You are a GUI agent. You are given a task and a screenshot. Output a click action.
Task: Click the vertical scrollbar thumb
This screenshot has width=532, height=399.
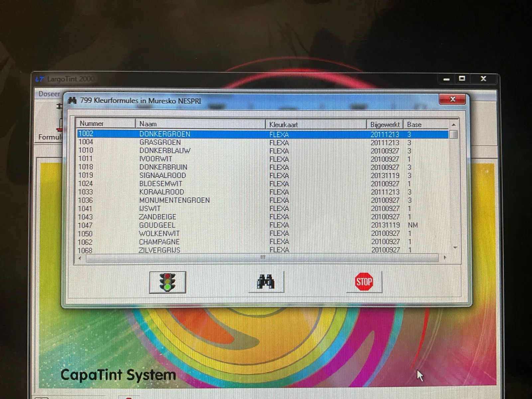(454, 134)
